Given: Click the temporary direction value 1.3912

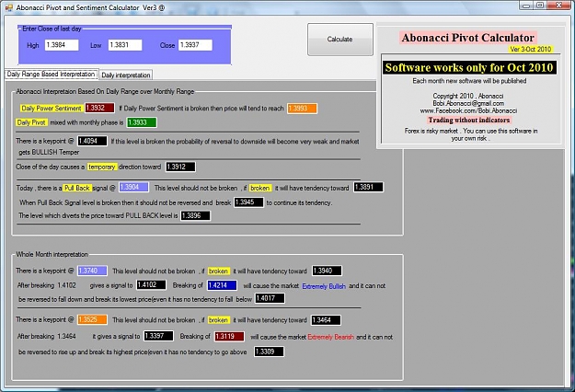Looking at the screenshot, I should click(x=180, y=167).
